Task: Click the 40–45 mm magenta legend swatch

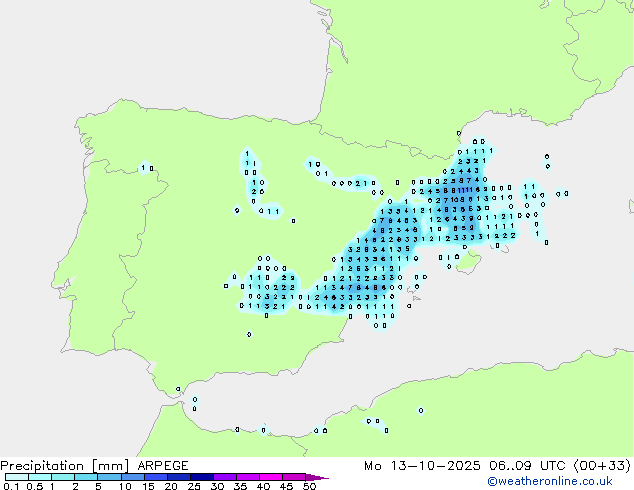Action: click(271, 477)
